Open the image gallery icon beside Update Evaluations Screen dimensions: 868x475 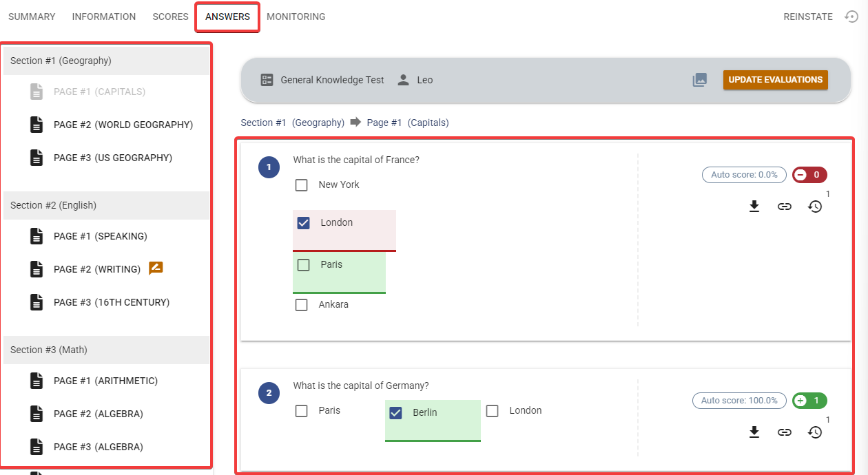700,80
